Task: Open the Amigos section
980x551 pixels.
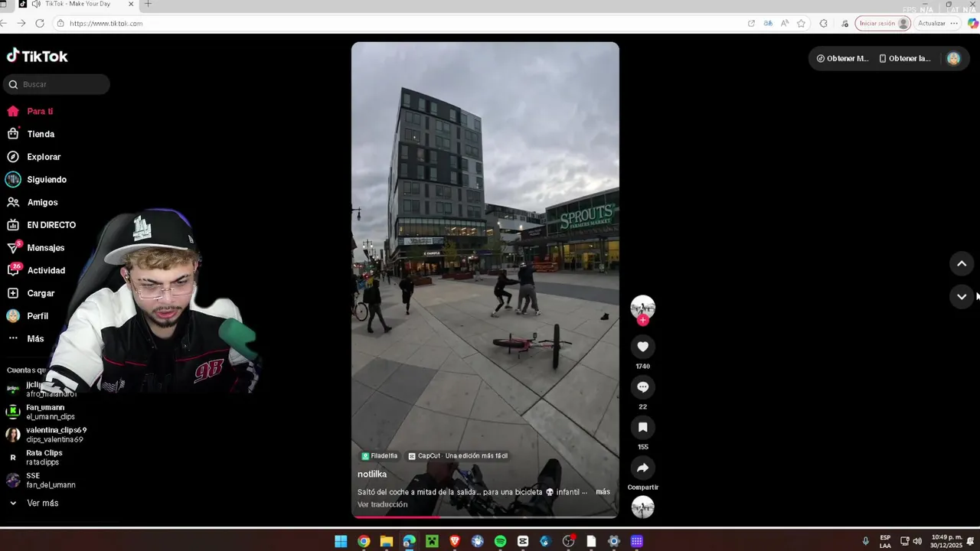Action: [32, 203]
